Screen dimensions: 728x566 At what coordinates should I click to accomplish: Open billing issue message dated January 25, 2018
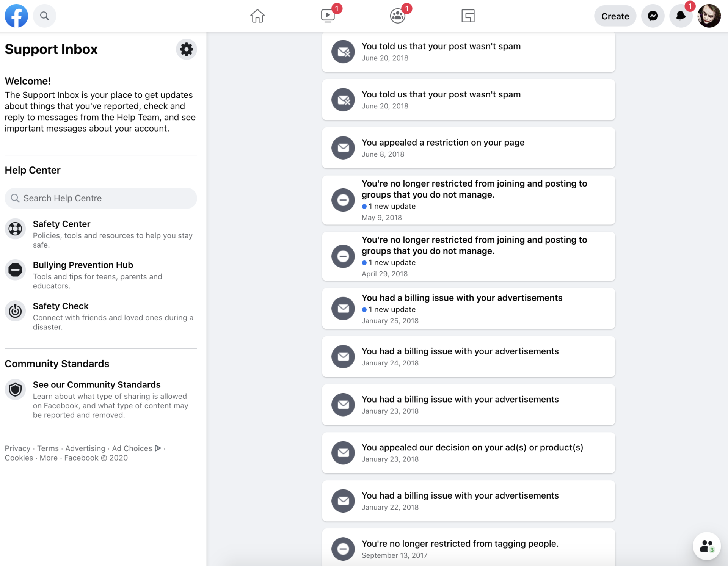pyautogui.click(x=468, y=309)
